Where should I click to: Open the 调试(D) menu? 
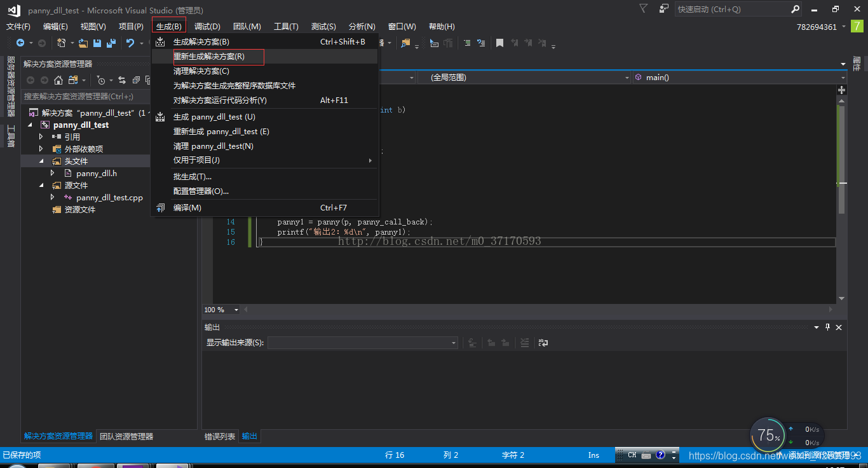pyautogui.click(x=207, y=27)
